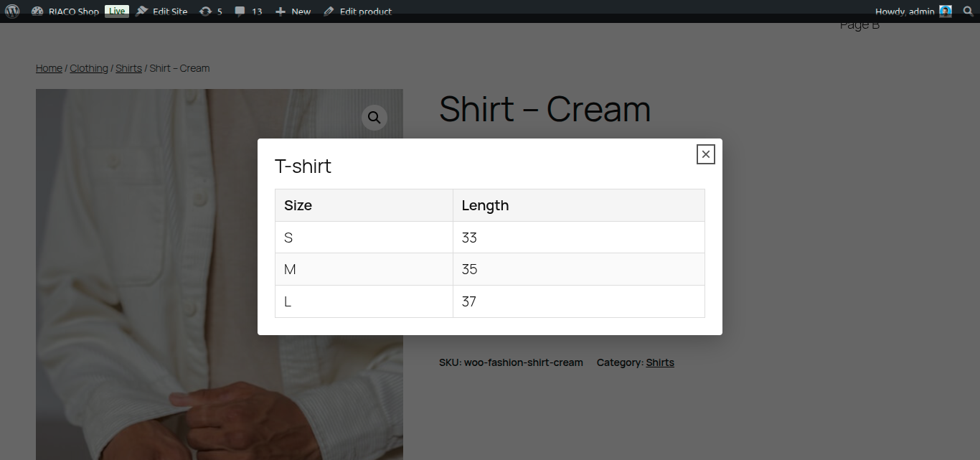Open the 5 pending updates
Screen dimensions: 980x460
[211, 11]
